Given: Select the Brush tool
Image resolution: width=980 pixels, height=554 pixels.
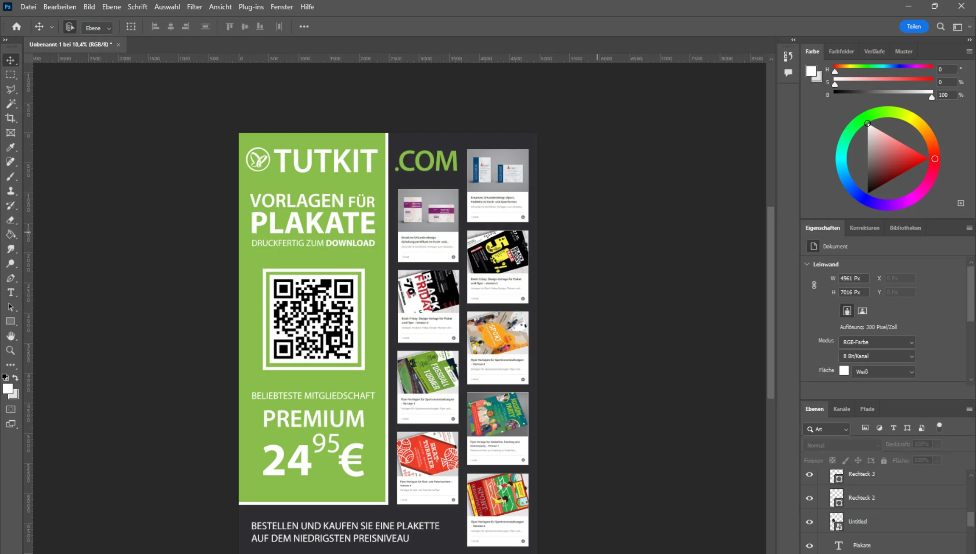Looking at the screenshot, I should click(11, 177).
